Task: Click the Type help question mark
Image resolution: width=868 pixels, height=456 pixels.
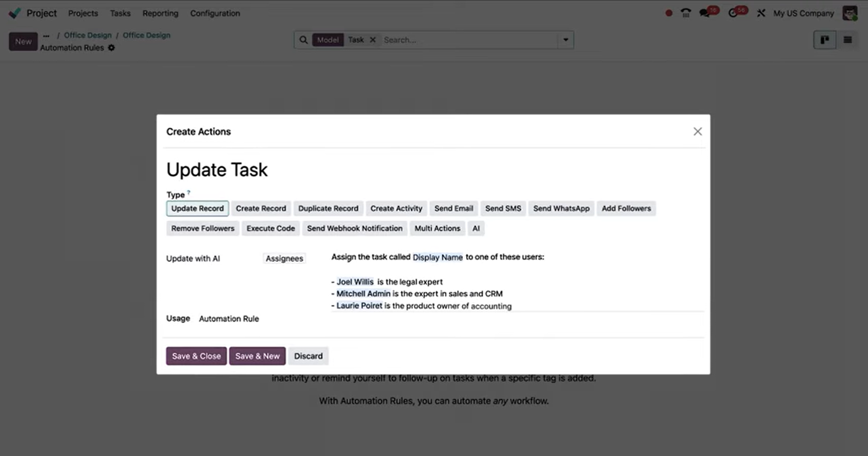Action: (x=189, y=192)
